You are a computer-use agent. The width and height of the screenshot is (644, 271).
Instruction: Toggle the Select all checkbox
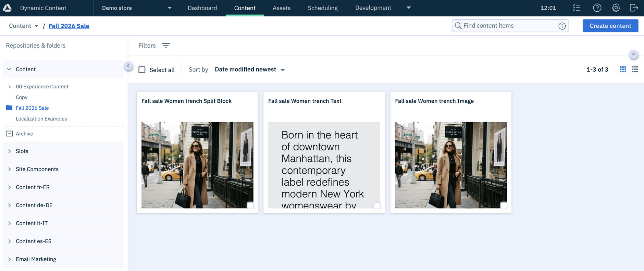click(x=142, y=70)
